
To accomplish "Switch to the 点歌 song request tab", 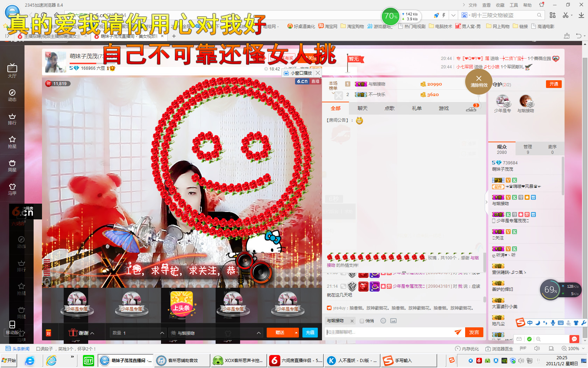I will click(x=390, y=108).
